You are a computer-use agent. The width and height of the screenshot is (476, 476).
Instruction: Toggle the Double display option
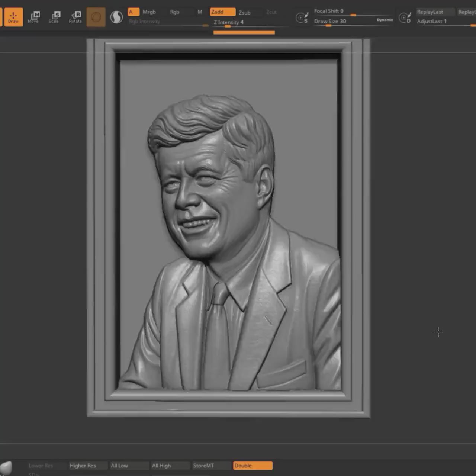[253, 466]
